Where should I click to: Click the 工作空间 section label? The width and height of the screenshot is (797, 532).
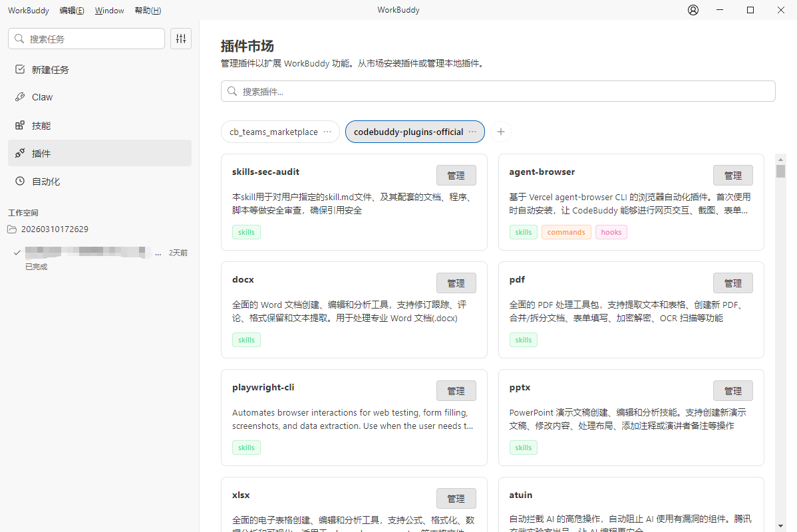23,213
